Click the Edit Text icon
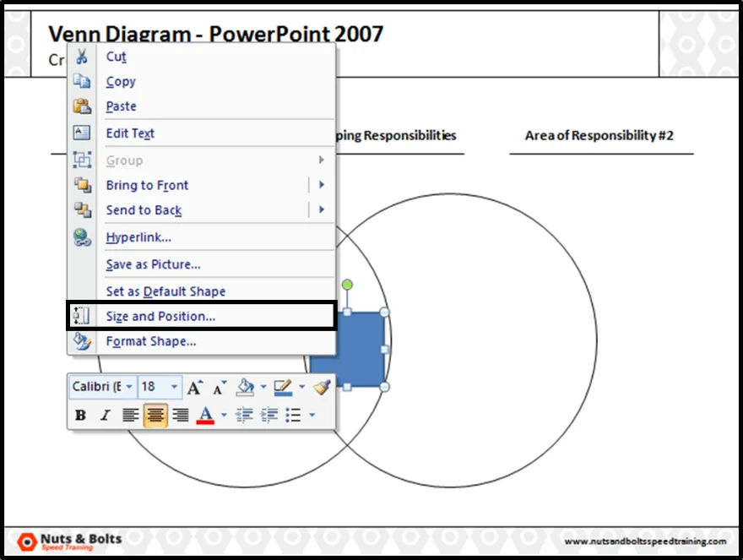The width and height of the screenshot is (743, 560). 82,133
